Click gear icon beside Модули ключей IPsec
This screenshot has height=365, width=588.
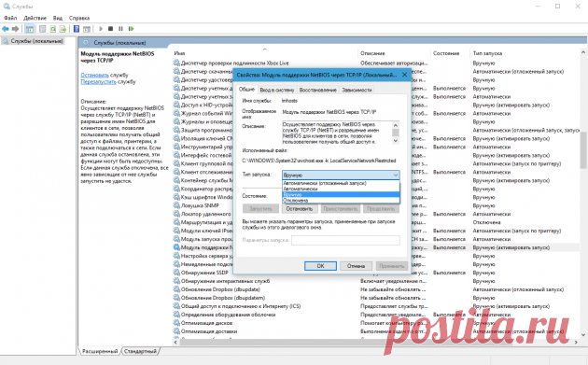[176, 231]
